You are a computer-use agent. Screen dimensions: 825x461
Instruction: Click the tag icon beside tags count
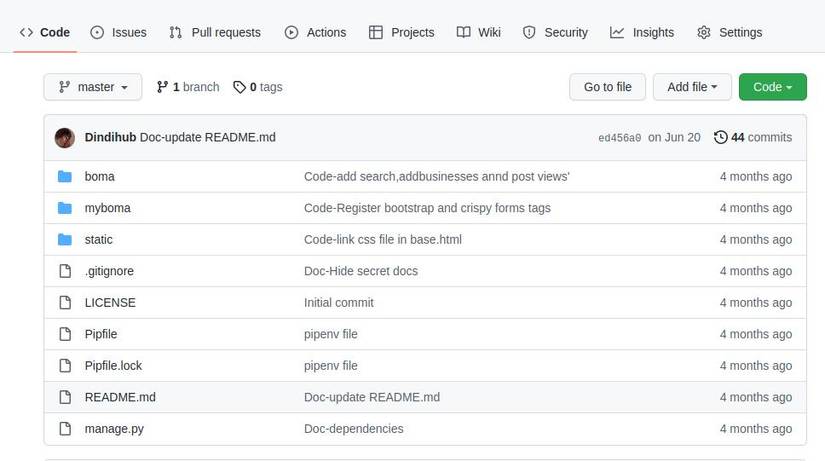click(x=239, y=87)
